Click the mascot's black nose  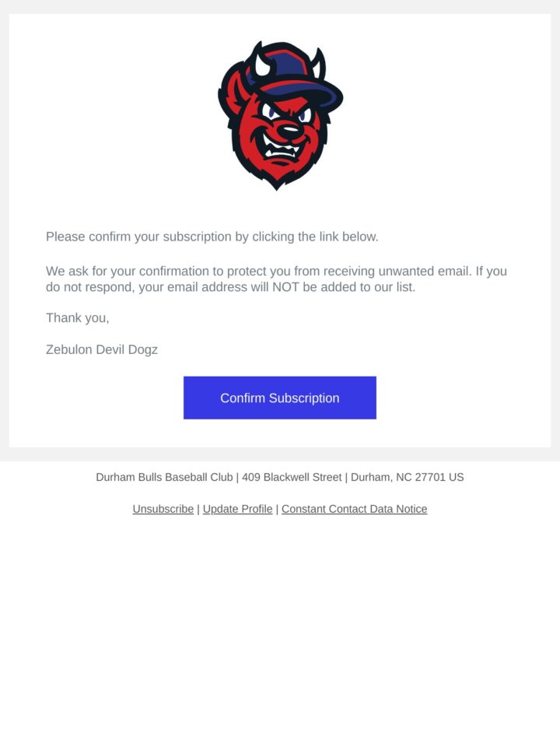[x=289, y=130]
